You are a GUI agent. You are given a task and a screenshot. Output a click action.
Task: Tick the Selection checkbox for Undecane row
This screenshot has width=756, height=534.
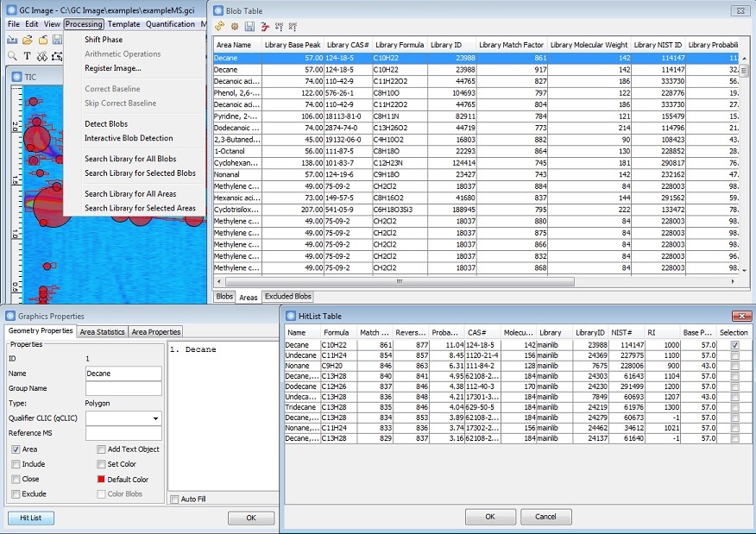[734, 355]
